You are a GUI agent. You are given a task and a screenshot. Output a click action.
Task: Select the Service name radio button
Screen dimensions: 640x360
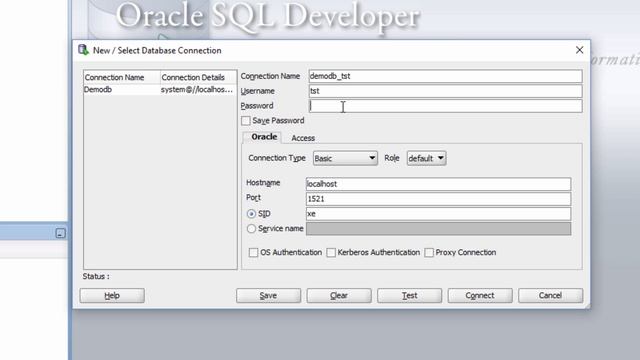pos(251,229)
